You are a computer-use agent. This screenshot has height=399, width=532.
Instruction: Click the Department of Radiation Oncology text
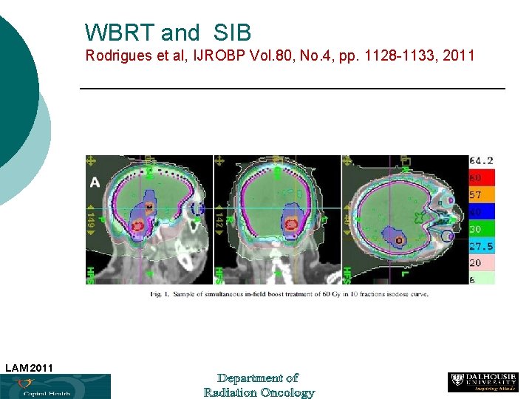click(259, 386)
